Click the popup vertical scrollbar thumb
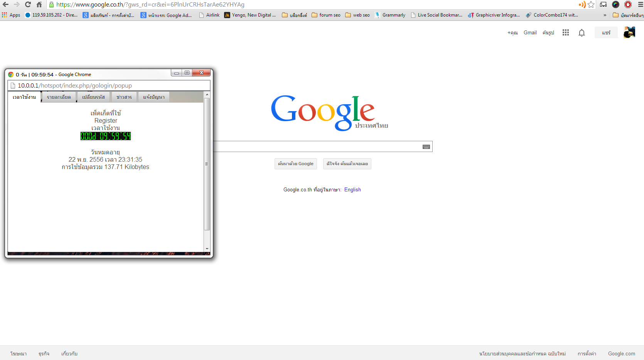The width and height of the screenshot is (644, 360). click(x=207, y=164)
